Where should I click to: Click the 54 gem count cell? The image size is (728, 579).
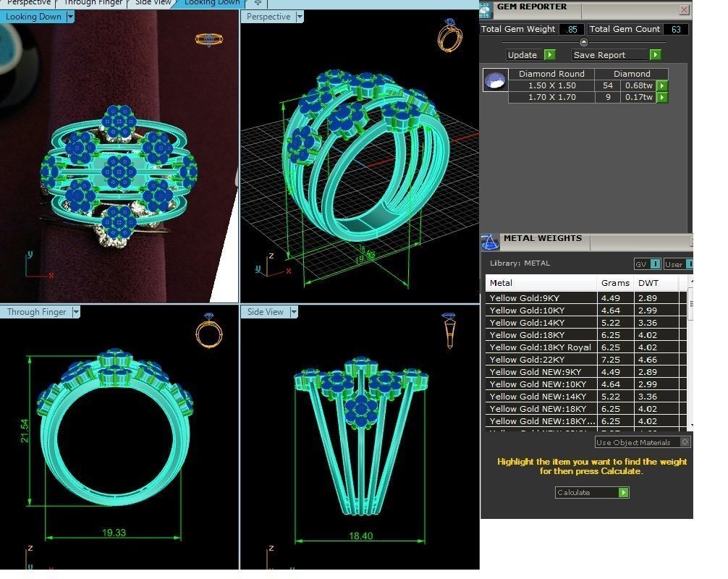(x=607, y=85)
